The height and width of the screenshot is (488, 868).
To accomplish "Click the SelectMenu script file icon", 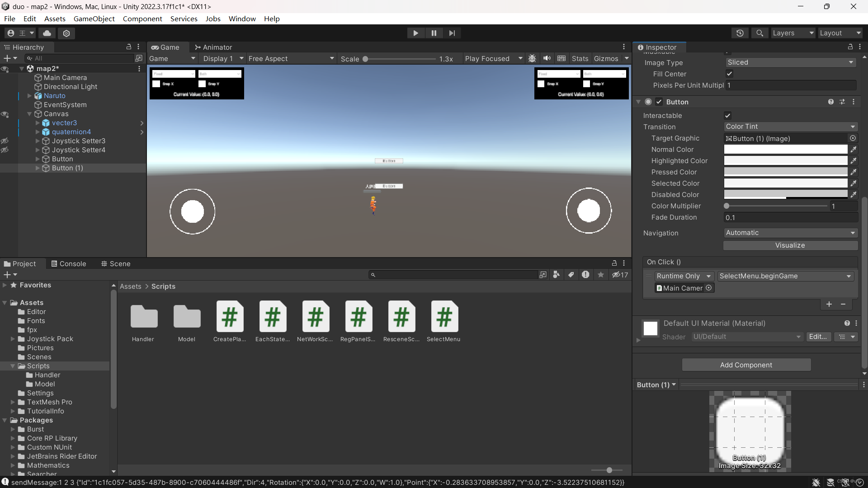I will 444,317.
